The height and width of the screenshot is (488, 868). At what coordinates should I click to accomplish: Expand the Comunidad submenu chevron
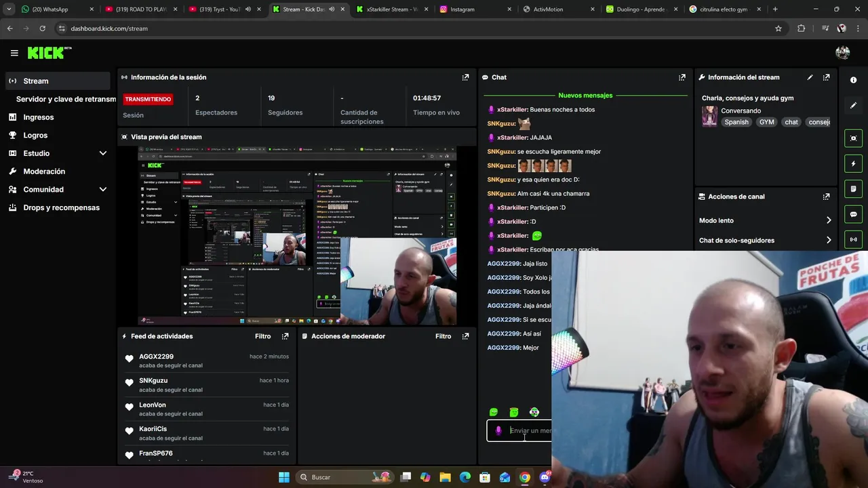(103, 190)
